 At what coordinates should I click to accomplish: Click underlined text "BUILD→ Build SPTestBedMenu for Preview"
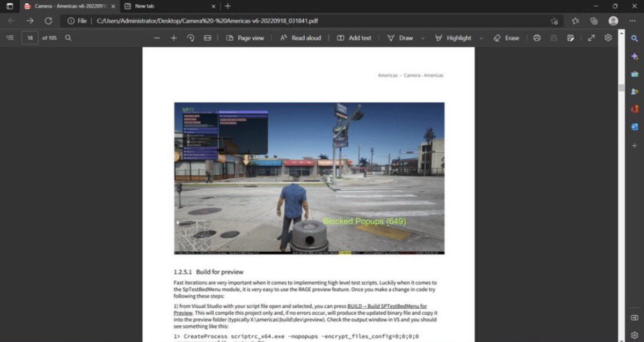[301, 309]
